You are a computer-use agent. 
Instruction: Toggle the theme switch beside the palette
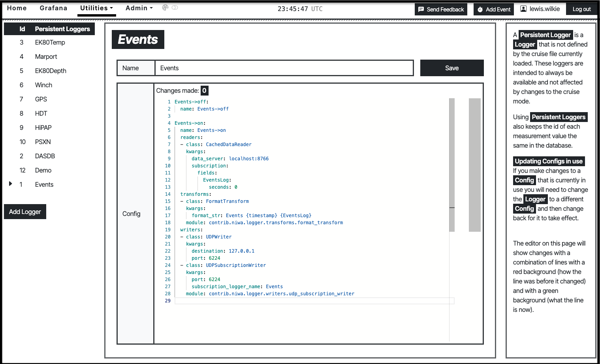pos(175,8)
